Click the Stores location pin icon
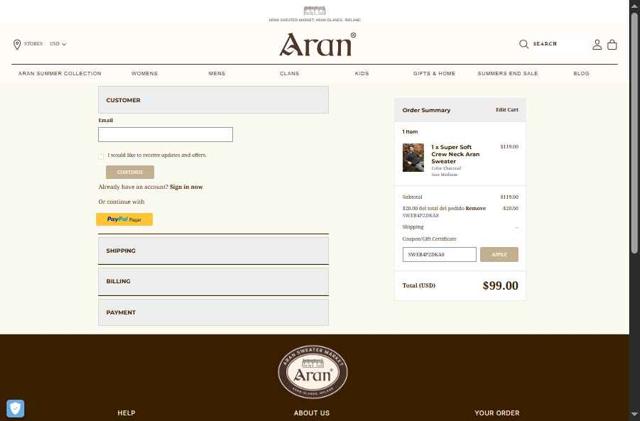This screenshot has height=421, width=640. (x=17, y=44)
